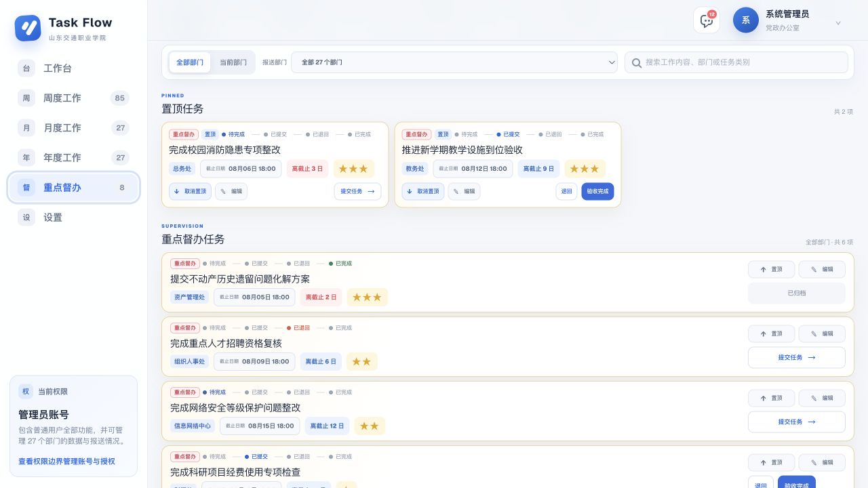Click the 置顶 tag on 消防隐患 card
This screenshot has height=488, width=868.
pyautogui.click(x=210, y=134)
